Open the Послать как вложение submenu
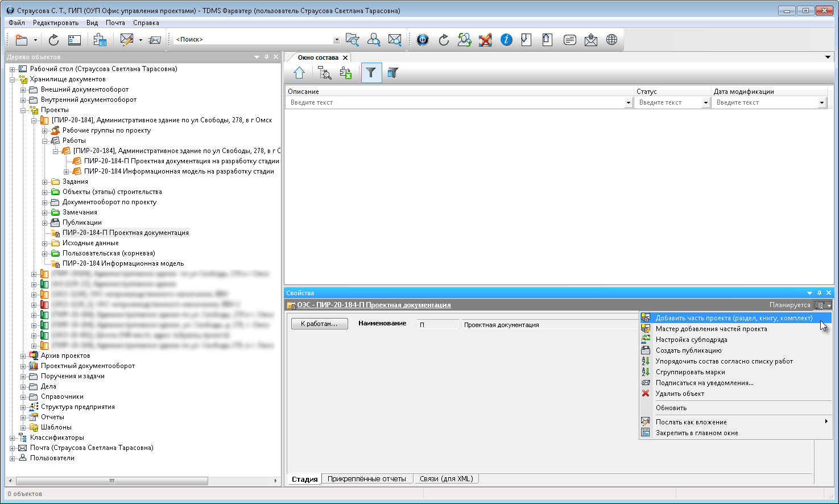839x504 pixels. [735, 422]
